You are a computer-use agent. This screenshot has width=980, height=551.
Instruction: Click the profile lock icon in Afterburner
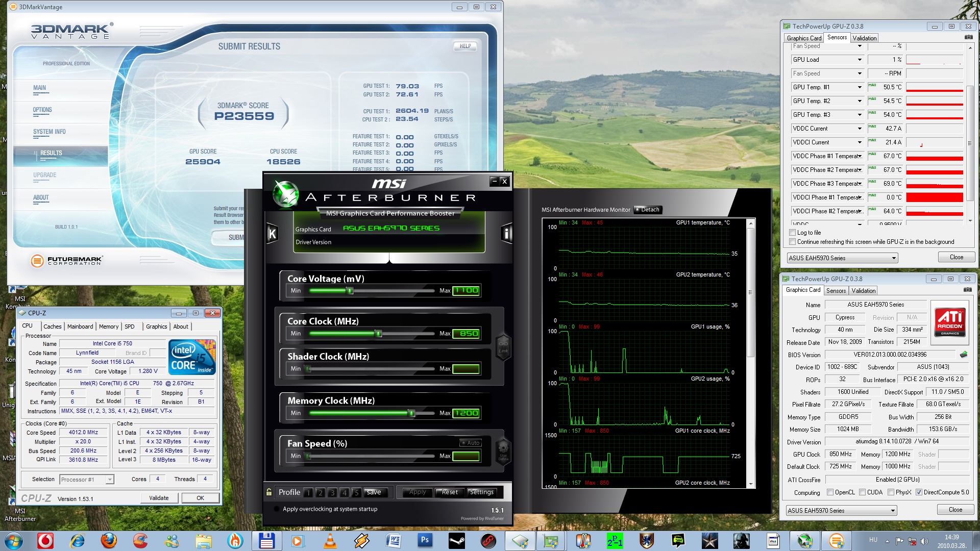pos(269,492)
